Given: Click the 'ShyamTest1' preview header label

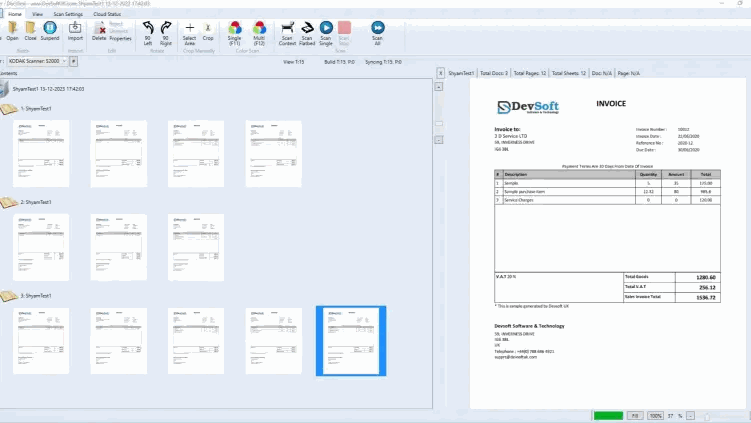Looking at the screenshot, I should [461, 73].
